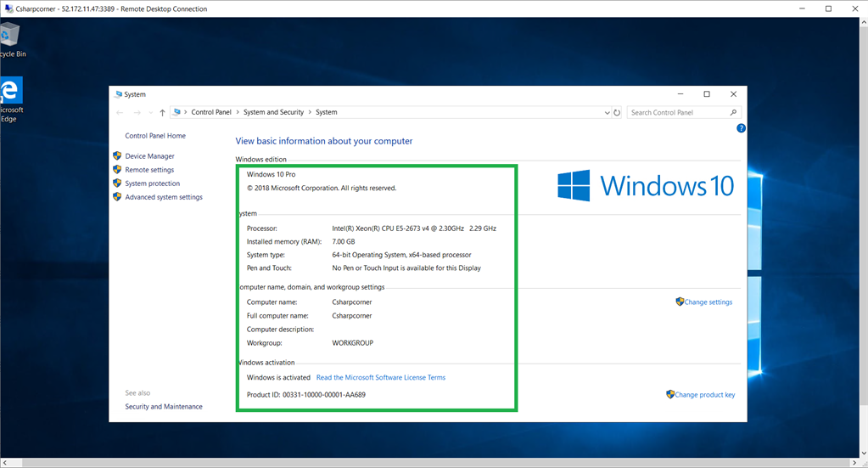Click horizontal scrollbar right arrow
The width and height of the screenshot is (868, 468).
click(854, 462)
